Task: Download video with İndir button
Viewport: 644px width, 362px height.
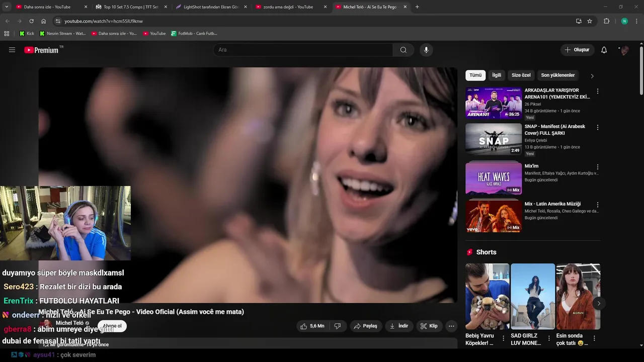Action: [x=399, y=326]
